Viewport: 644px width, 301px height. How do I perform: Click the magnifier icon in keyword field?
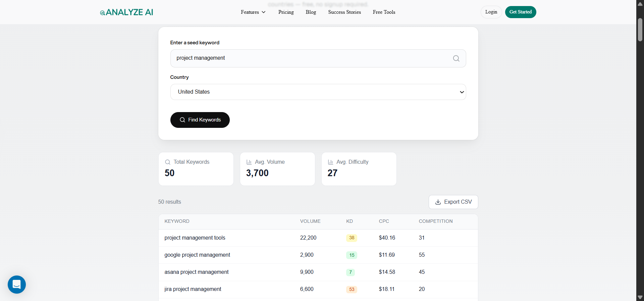[x=456, y=58]
